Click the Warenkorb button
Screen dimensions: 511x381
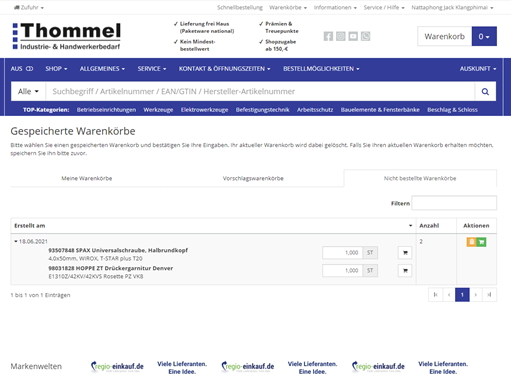(x=444, y=36)
